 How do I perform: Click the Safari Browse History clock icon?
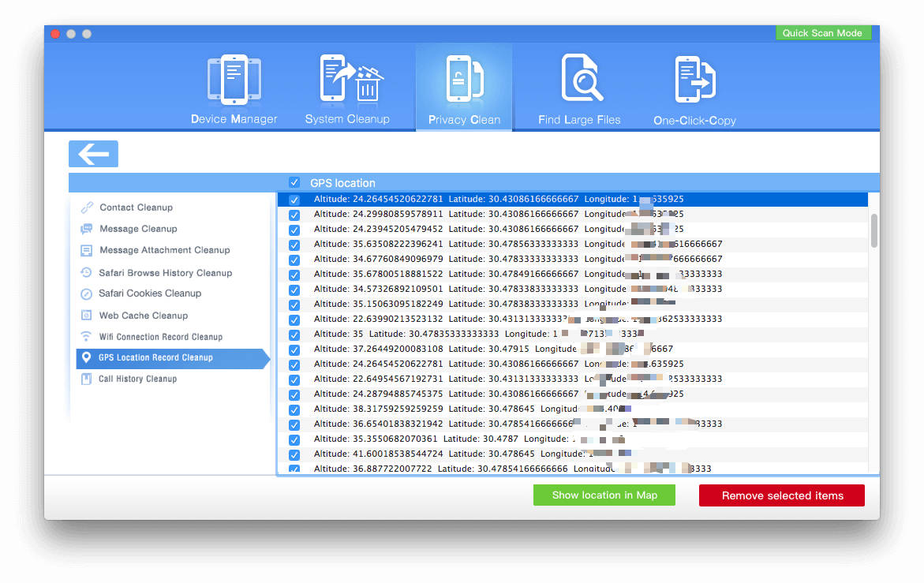(87, 273)
